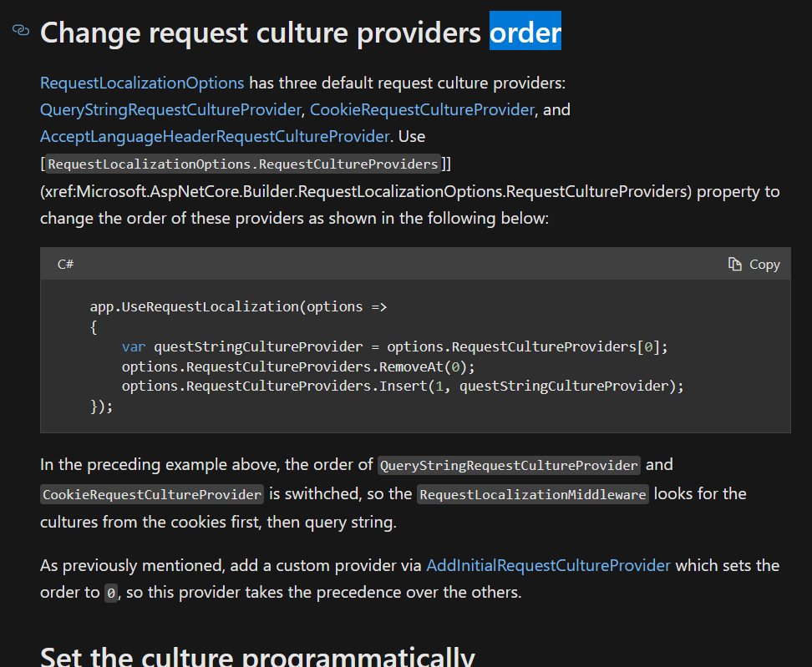Screen dimensions: 812x667
Task: Open the AddInitialRequestCultureProvider link
Action: [548, 565]
